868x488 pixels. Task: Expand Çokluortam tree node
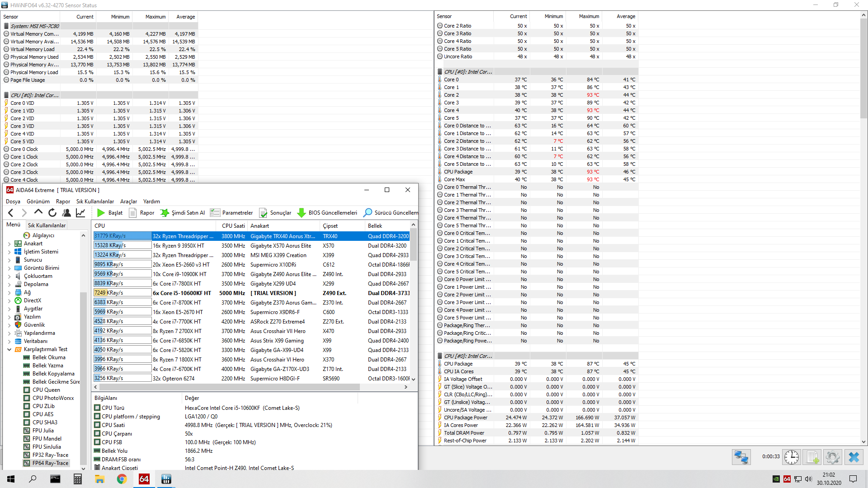(9, 276)
